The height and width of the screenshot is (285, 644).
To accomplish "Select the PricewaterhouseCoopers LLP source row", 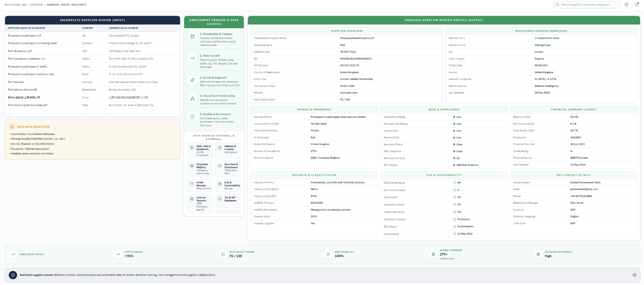I will coord(93,36).
